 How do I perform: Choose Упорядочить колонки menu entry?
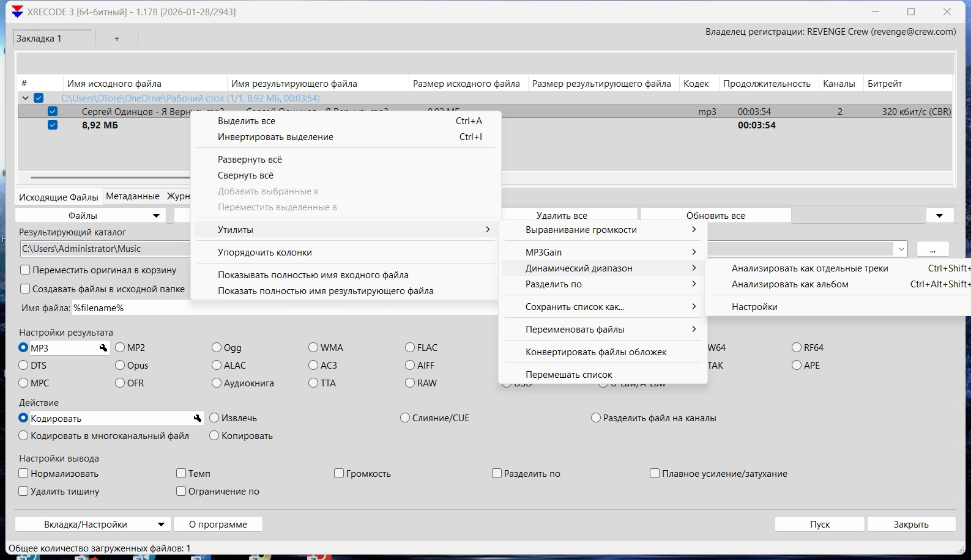346,252
